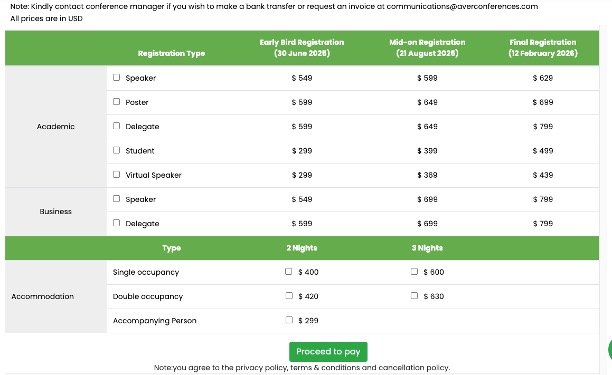Click the Single occupancy row label

coord(146,272)
